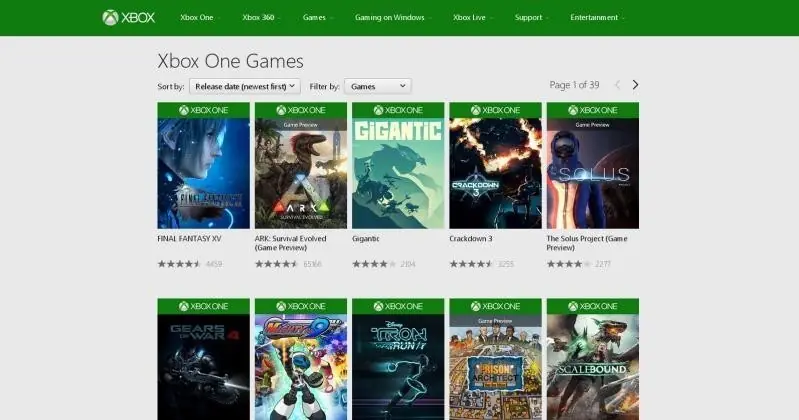Click the Xbox One banner above Final Fantasy XV
The width and height of the screenshot is (799, 420).
click(x=203, y=110)
